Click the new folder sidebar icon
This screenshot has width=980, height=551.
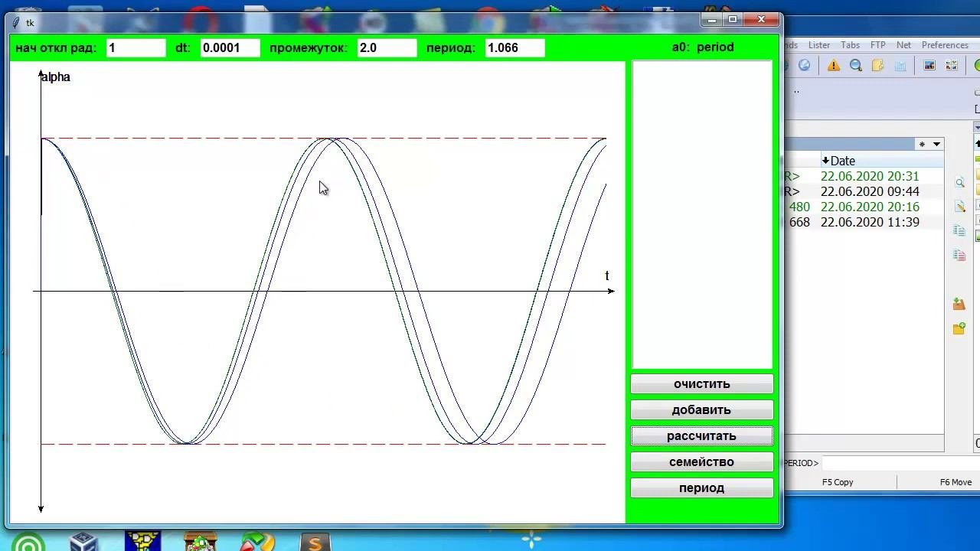(x=959, y=328)
